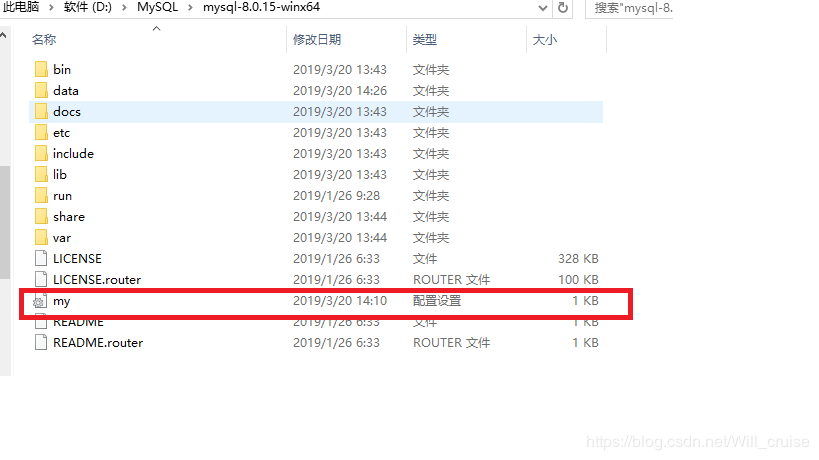The height and width of the screenshot is (460, 819).
Task: Click the '文件' type of LICENSE
Action: tap(425, 258)
